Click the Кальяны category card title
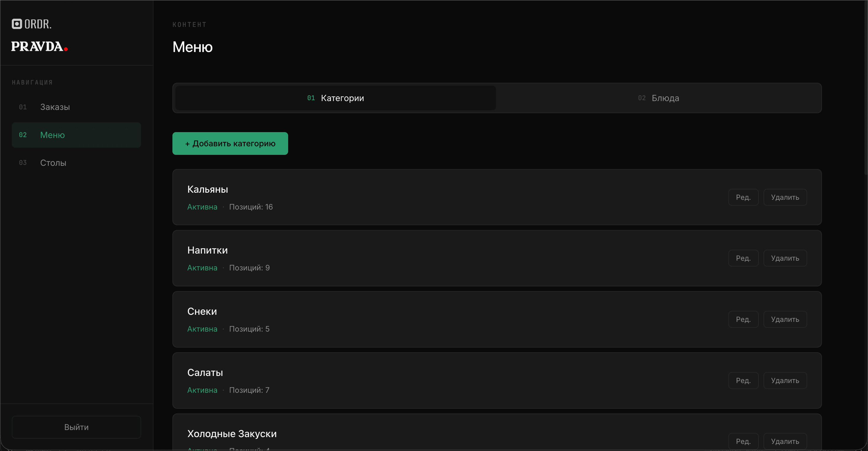868x451 pixels. tap(208, 189)
